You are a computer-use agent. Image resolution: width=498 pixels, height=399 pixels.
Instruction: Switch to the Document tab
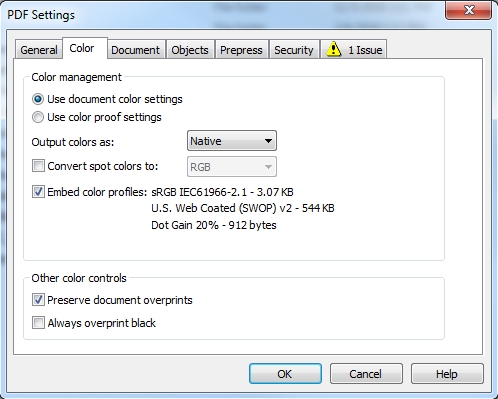click(x=135, y=50)
